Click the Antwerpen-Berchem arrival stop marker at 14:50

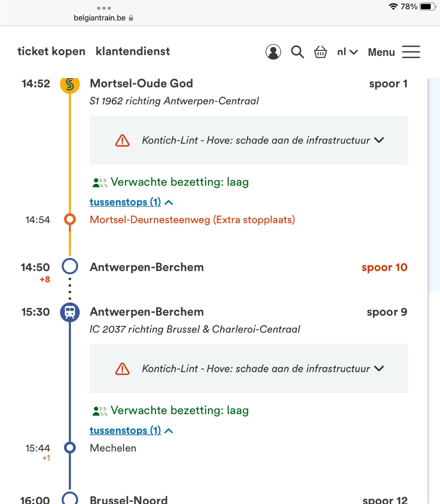point(70,266)
